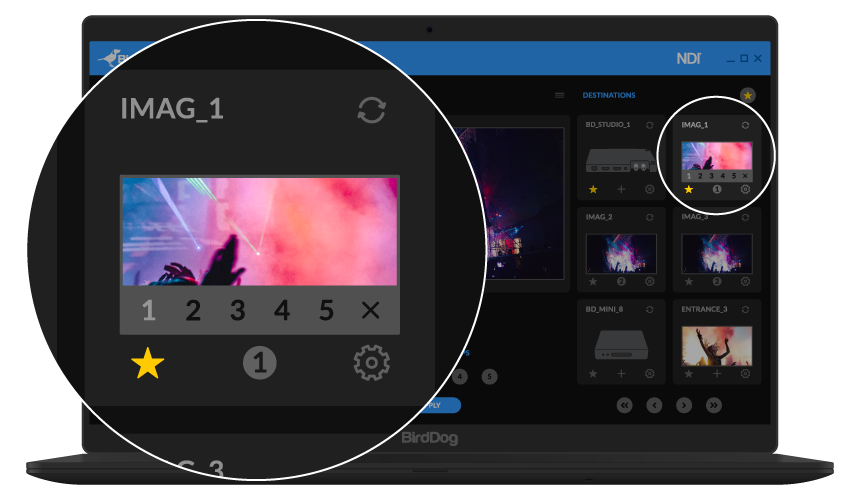Toggle the star on the small IMAG_1 grid card
The image size is (860, 500).
coord(689,189)
